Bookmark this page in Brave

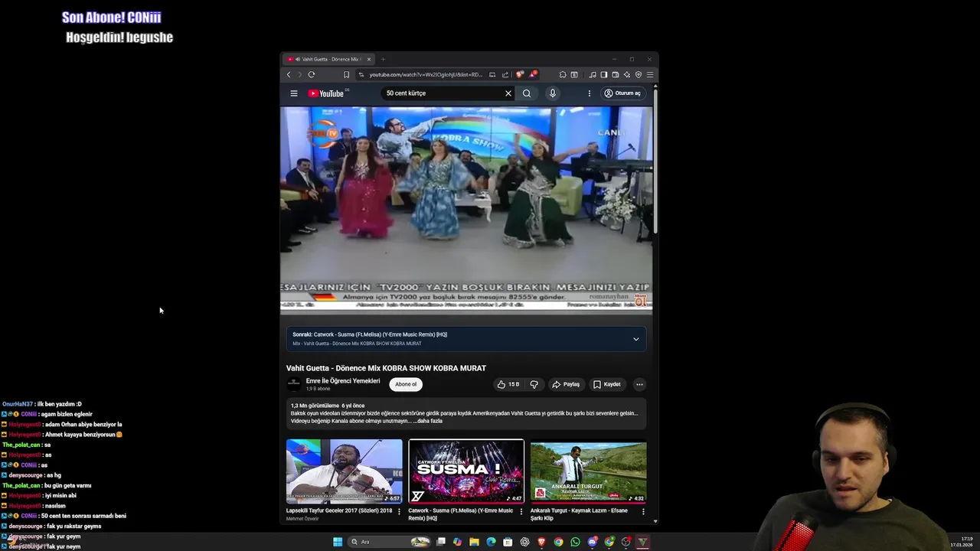(x=346, y=74)
